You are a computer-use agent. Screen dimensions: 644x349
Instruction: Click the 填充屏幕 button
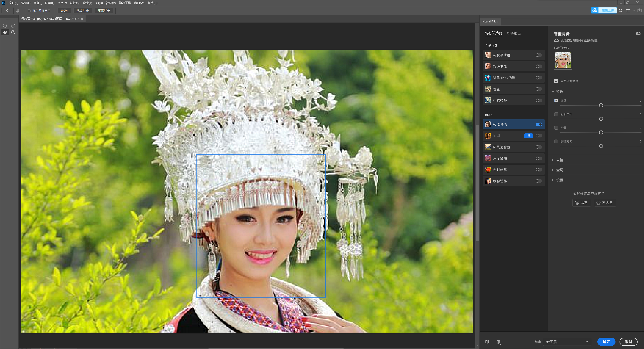[104, 11]
